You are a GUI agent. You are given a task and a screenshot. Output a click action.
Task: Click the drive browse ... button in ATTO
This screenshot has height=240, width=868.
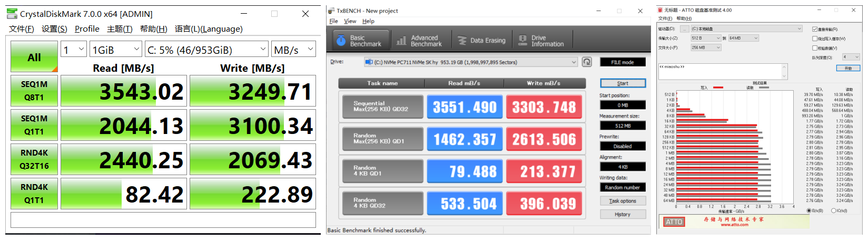(684, 29)
